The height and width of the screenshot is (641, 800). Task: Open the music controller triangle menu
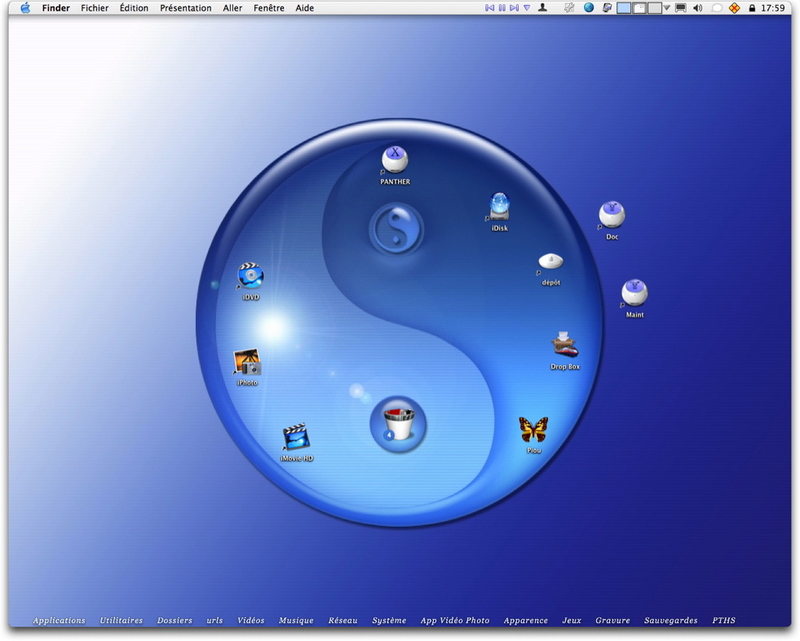tap(527, 8)
